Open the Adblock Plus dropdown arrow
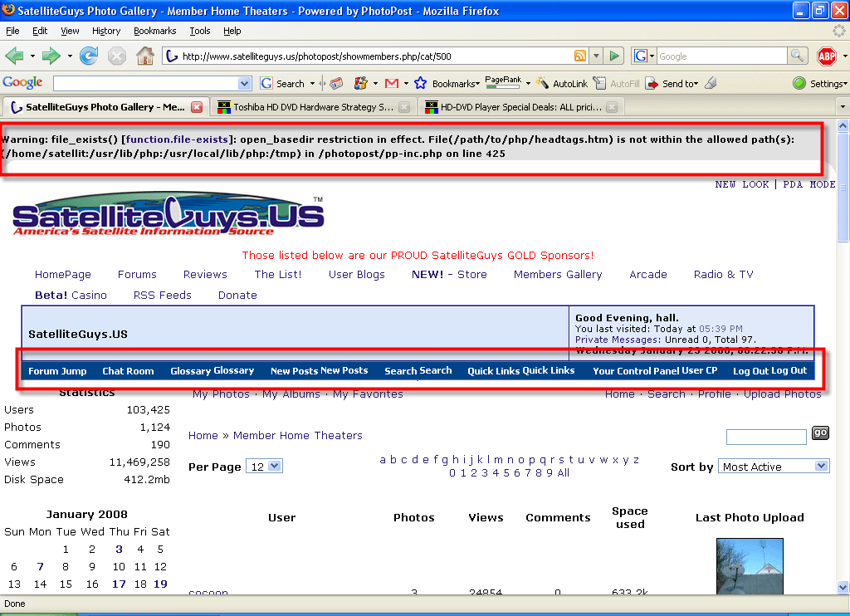The height and width of the screenshot is (616, 850). [845, 56]
